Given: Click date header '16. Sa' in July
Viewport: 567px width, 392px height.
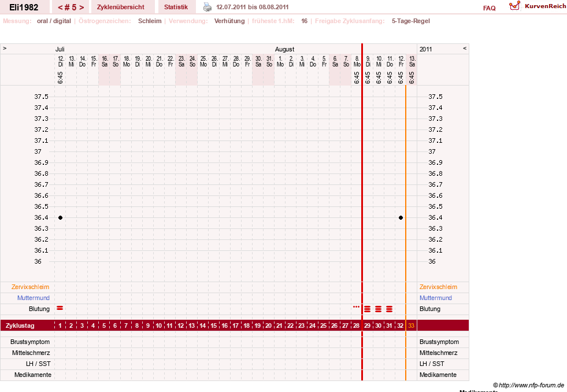Looking at the screenshot, I should [x=105, y=61].
